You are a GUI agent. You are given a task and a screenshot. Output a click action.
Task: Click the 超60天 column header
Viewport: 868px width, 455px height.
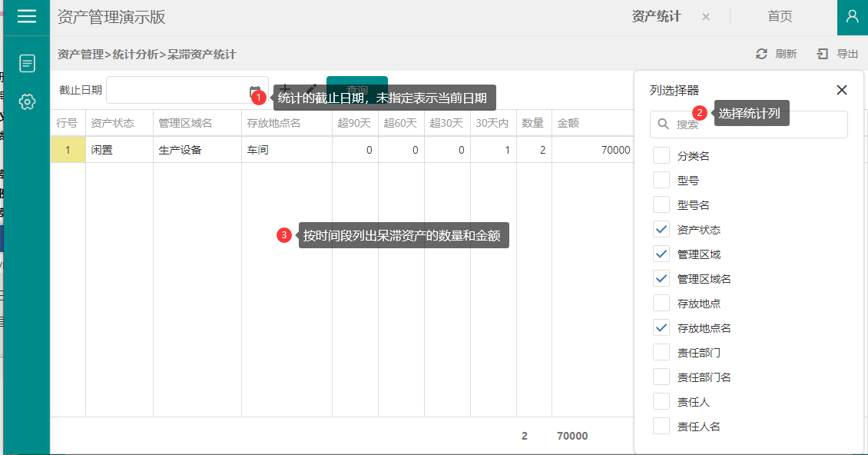coord(401,123)
